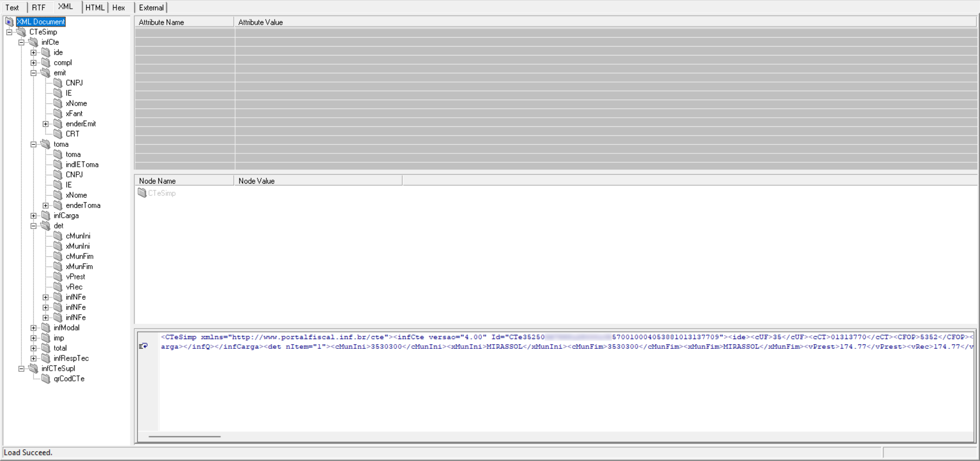Select the xNome node under toma
The height and width of the screenshot is (461, 980).
click(x=76, y=195)
